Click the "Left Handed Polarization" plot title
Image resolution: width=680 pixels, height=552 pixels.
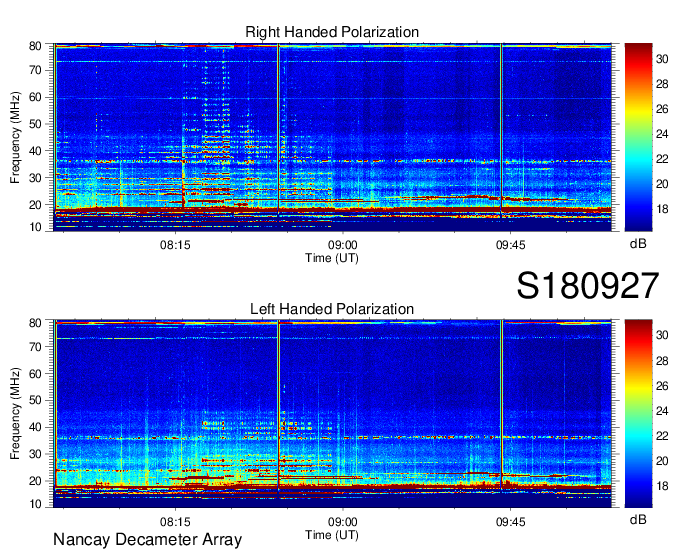[x=332, y=309]
